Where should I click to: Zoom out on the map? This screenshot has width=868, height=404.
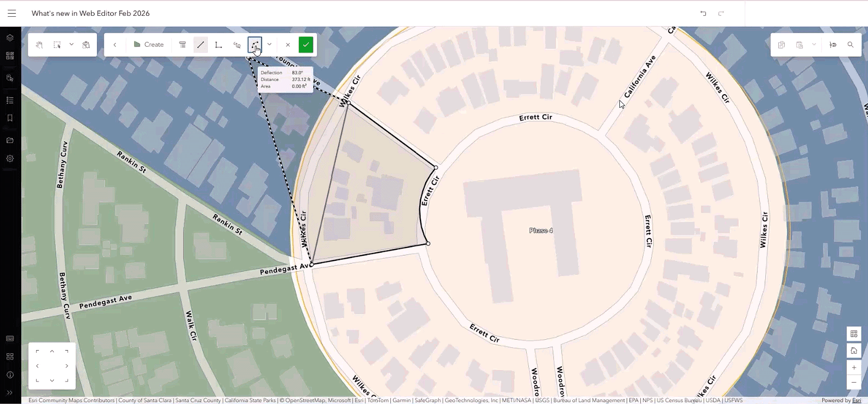click(854, 382)
